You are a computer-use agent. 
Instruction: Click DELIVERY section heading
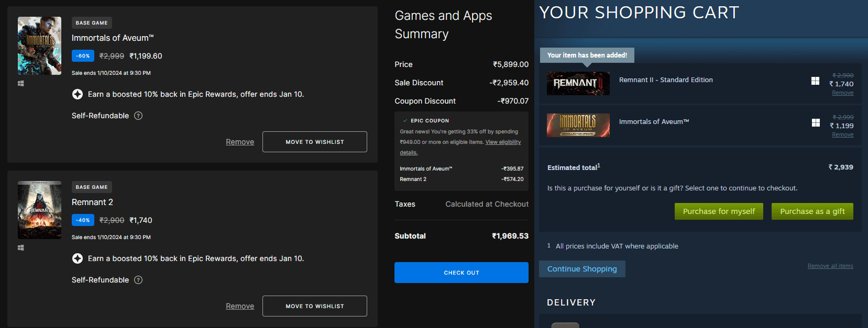coord(571,302)
